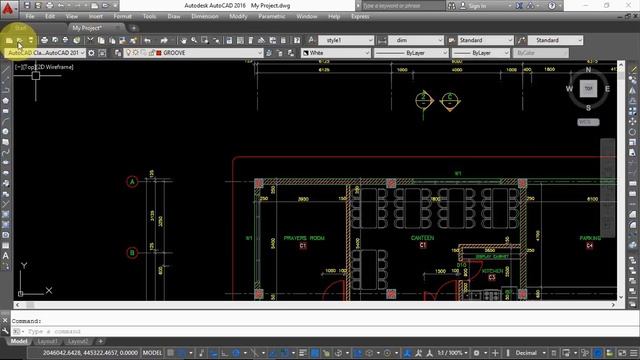Click the Redo arrow icon
Screen dimensions: 640x360
click(x=164, y=40)
